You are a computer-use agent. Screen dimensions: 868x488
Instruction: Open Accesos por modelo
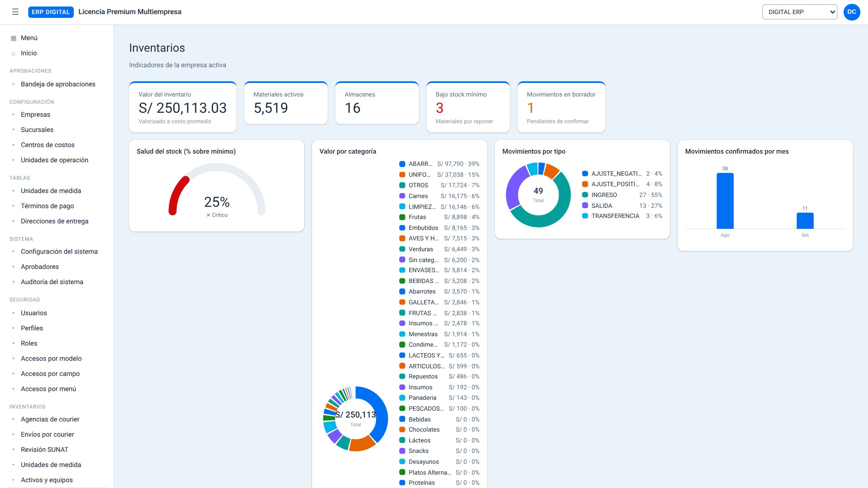[x=51, y=359]
